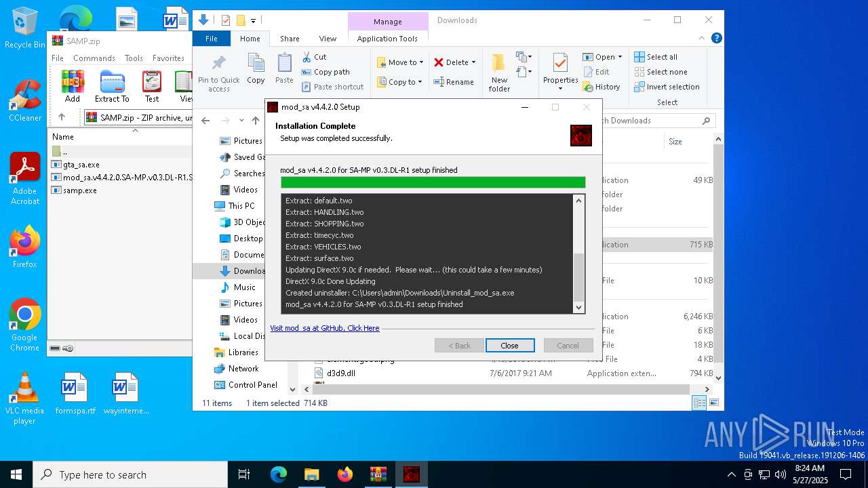
Task: Click the Explorer Back arrow
Action: [205, 121]
